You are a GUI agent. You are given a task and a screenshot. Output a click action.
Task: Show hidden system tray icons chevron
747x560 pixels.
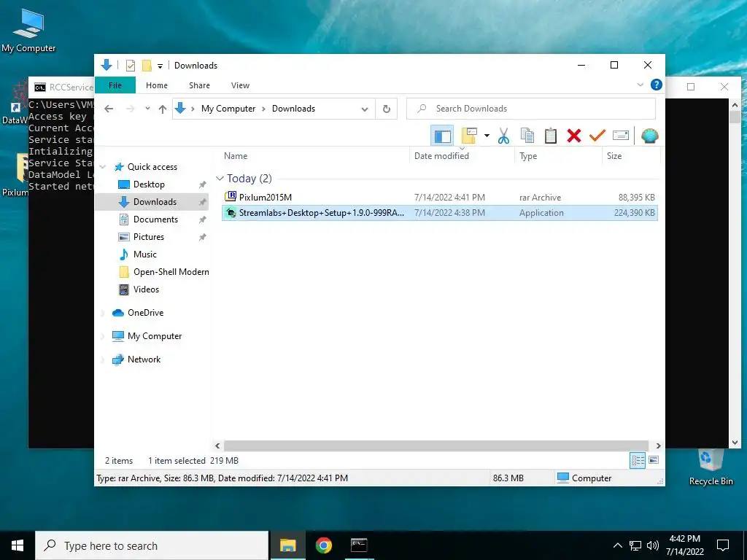[x=617, y=545]
